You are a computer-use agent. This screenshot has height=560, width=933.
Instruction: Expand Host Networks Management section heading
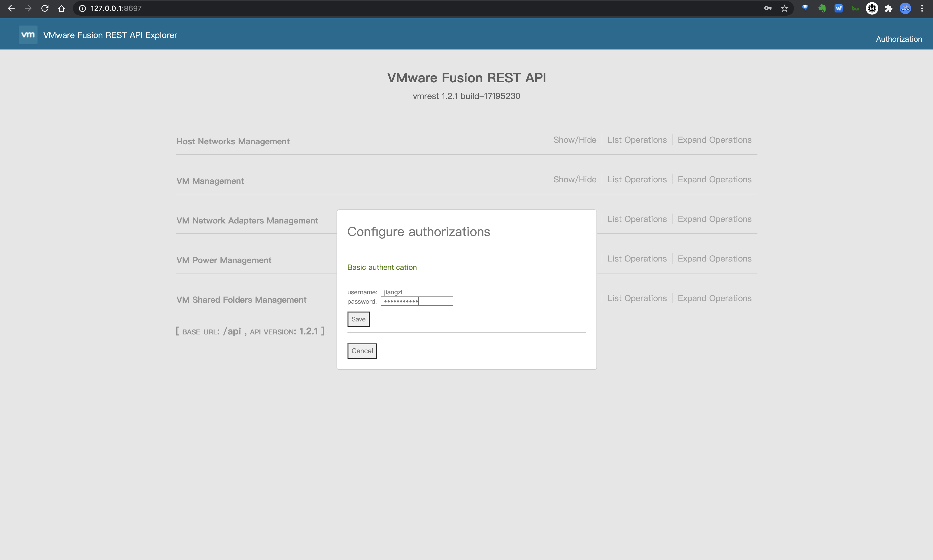pyautogui.click(x=233, y=141)
